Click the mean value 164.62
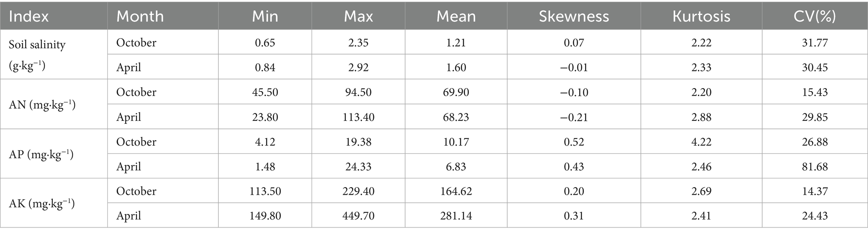 click(456, 191)
